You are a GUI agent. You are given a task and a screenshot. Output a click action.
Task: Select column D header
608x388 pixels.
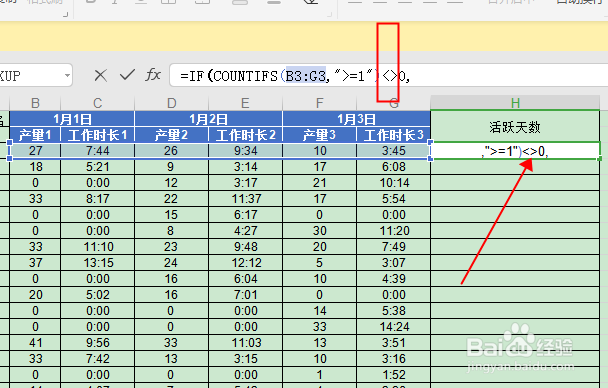pos(171,103)
